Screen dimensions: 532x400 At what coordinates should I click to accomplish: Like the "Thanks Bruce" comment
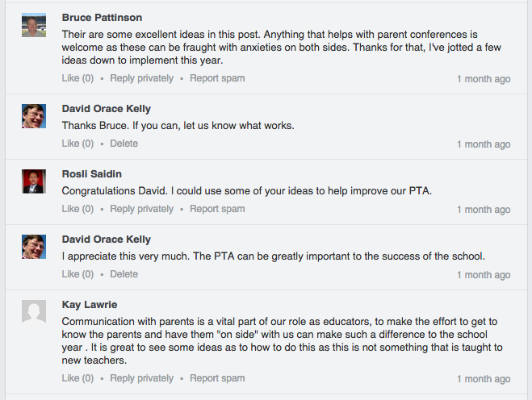77,144
